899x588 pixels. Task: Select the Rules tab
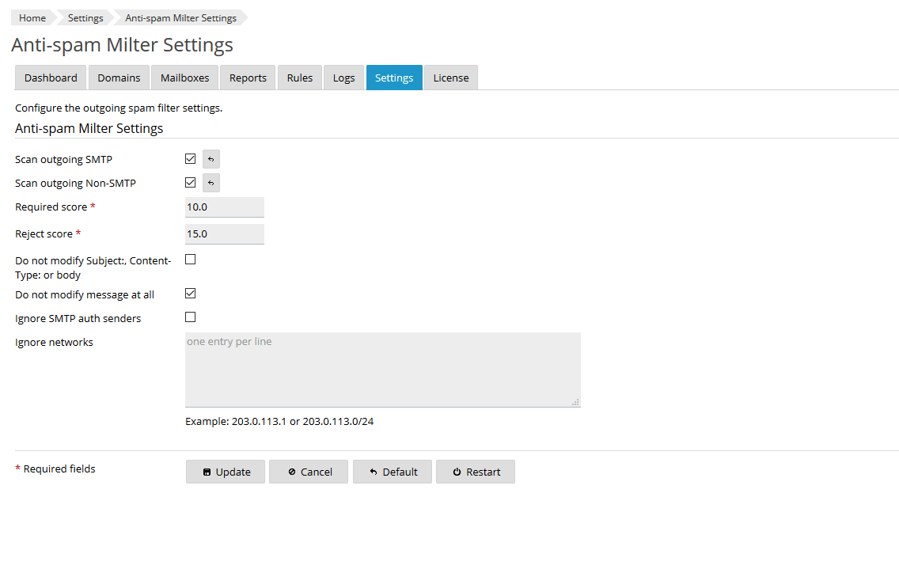point(300,78)
